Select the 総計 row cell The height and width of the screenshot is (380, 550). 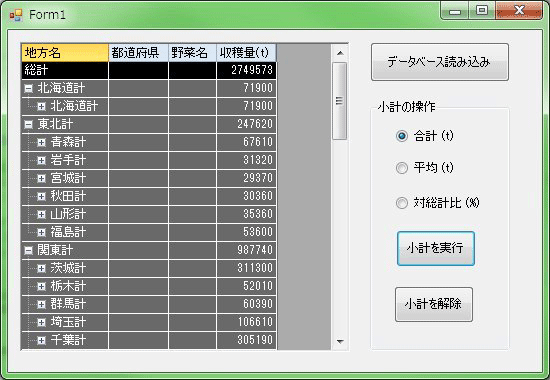[65, 71]
